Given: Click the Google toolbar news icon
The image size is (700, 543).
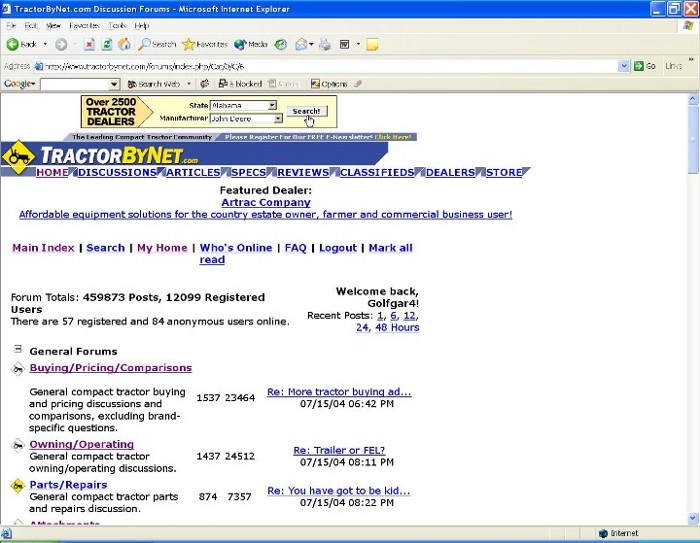Looking at the screenshot, I should click(x=204, y=84).
